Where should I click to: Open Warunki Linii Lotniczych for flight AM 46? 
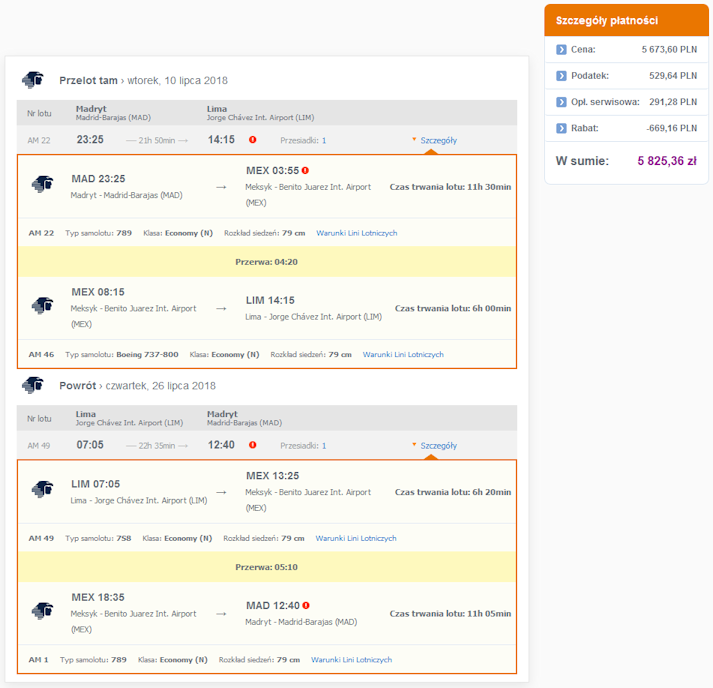(403, 354)
